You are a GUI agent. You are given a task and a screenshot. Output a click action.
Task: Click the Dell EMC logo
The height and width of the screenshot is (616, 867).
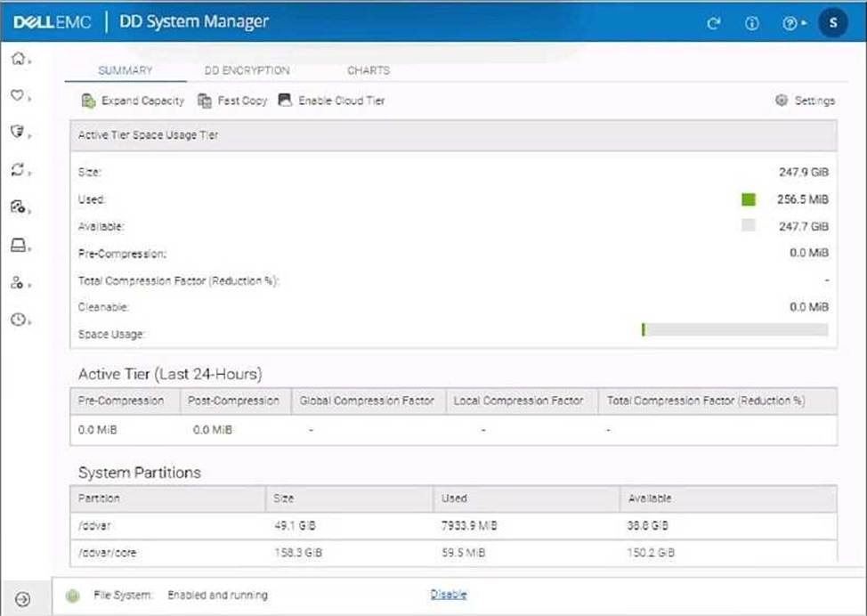(x=52, y=22)
